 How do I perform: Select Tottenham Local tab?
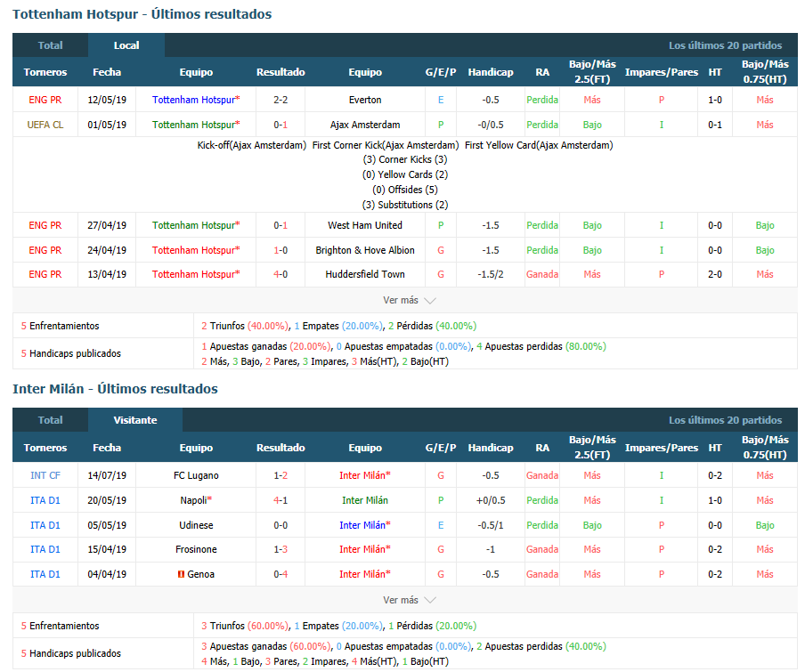click(126, 45)
